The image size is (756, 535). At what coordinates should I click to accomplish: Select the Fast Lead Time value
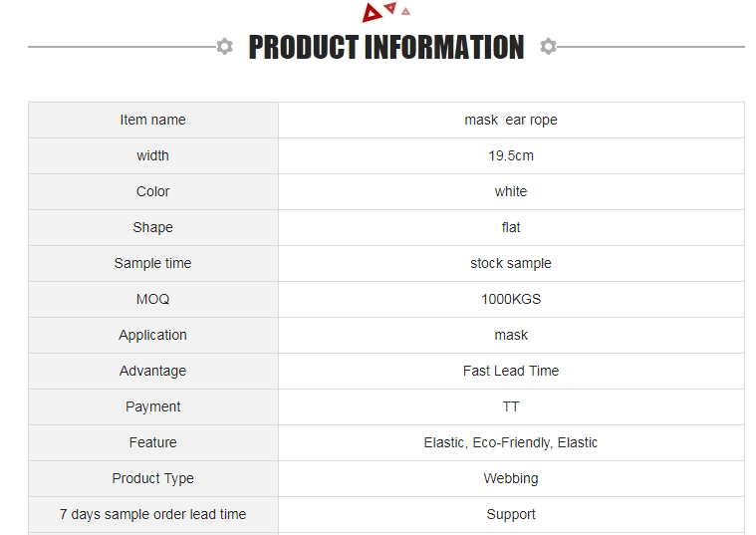(511, 371)
